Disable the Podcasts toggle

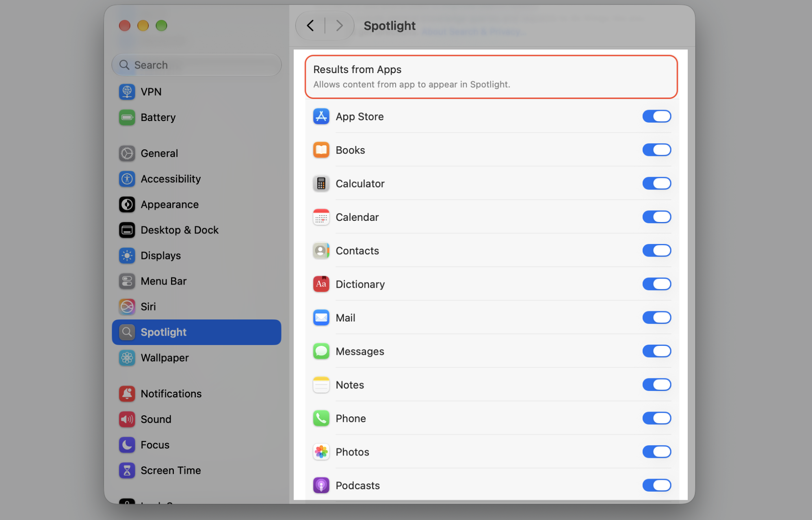(656, 485)
